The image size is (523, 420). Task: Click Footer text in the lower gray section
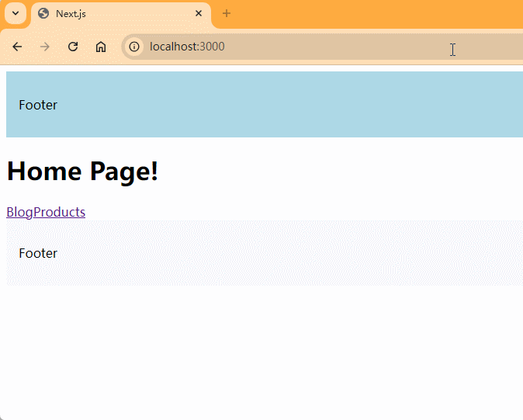(38, 253)
